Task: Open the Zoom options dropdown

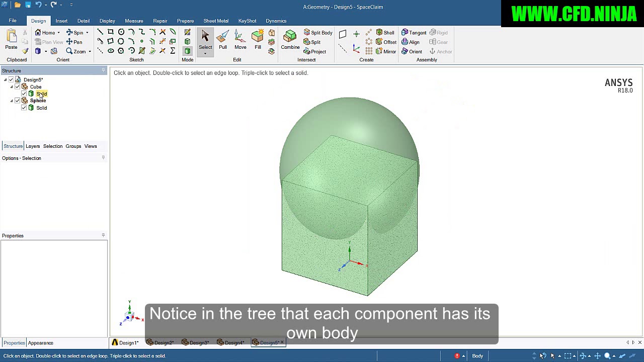Action: point(90,52)
